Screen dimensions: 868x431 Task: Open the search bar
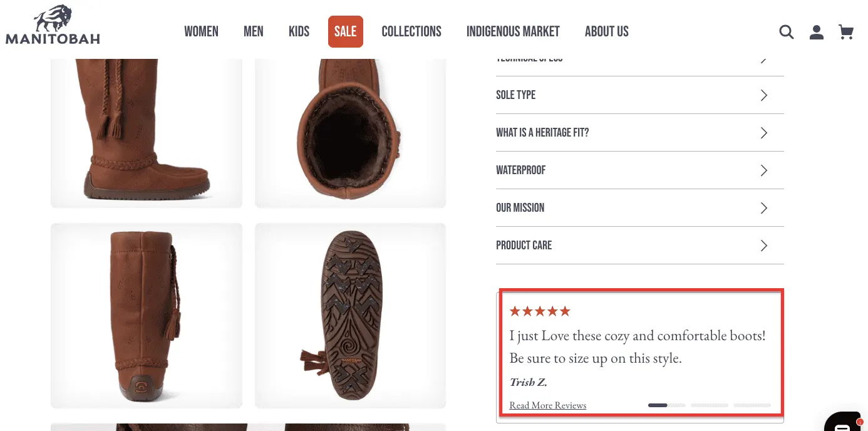coord(786,31)
